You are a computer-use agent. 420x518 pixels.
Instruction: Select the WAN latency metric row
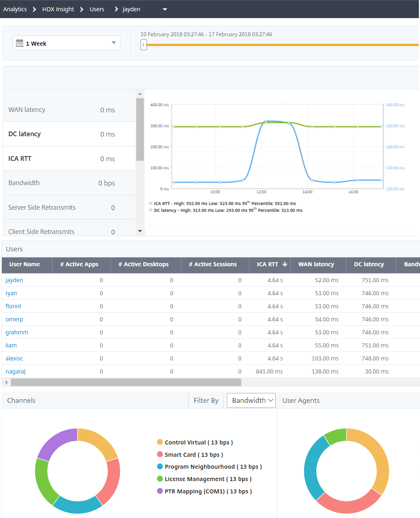tap(69, 110)
